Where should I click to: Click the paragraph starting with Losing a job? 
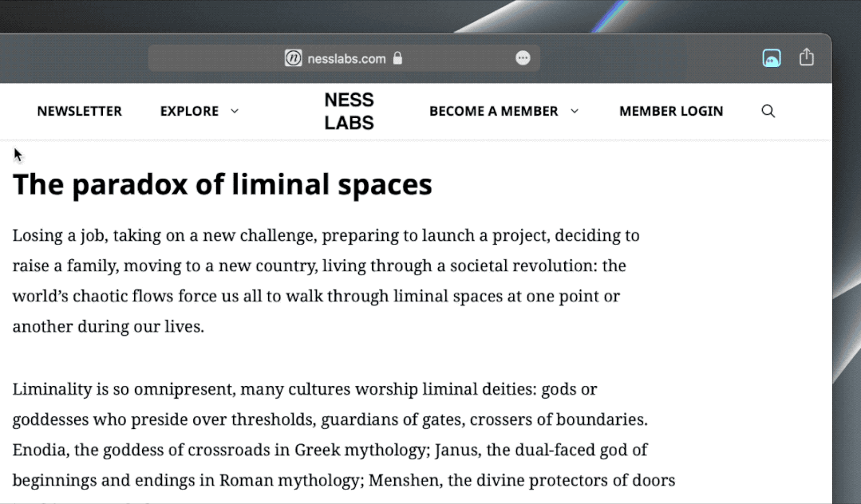coord(326,281)
